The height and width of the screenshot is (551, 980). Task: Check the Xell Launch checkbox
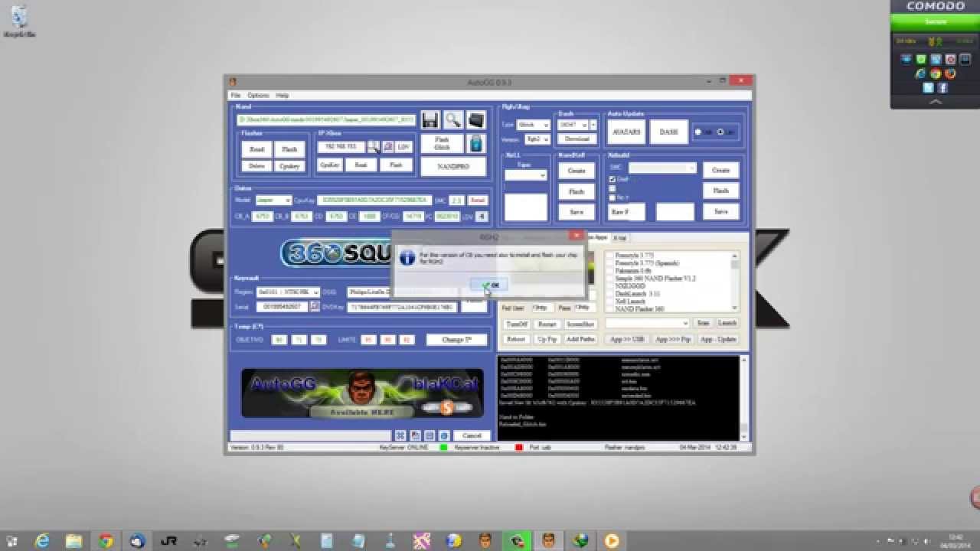609,302
